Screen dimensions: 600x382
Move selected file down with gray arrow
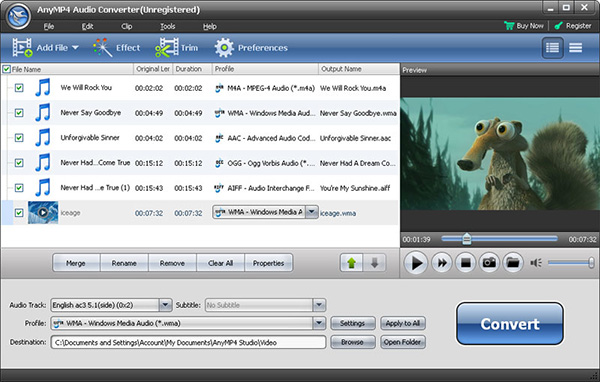(374, 263)
